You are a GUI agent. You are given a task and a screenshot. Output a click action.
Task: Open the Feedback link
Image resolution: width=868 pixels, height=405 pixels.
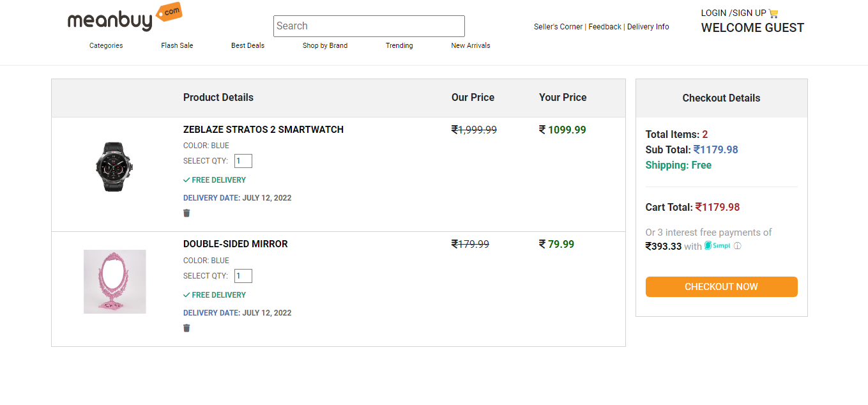click(605, 27)
